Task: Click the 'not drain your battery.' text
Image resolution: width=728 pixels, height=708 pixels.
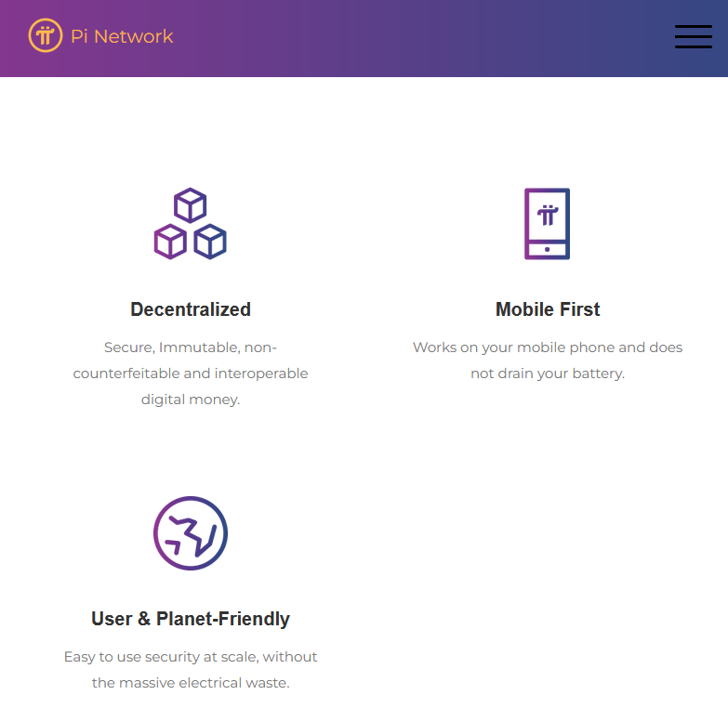Action: point(548,373)
